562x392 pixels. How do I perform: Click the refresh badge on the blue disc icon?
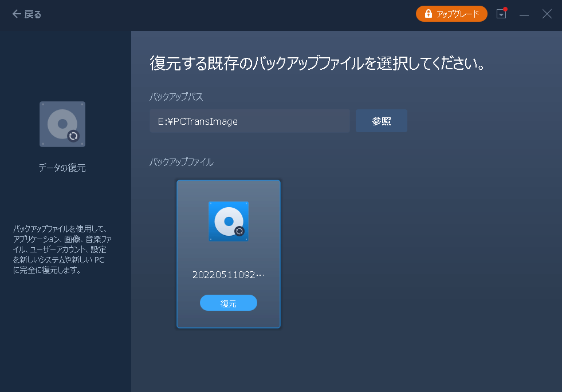pos(239,231)
